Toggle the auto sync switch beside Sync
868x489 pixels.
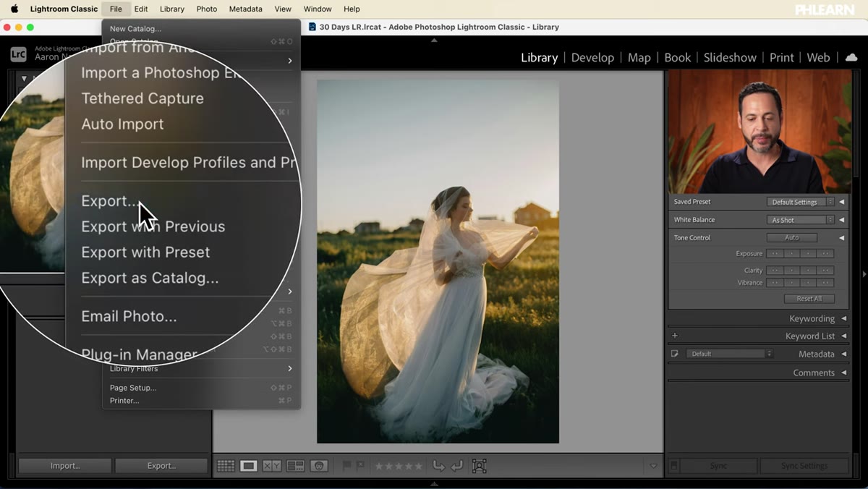674,466
